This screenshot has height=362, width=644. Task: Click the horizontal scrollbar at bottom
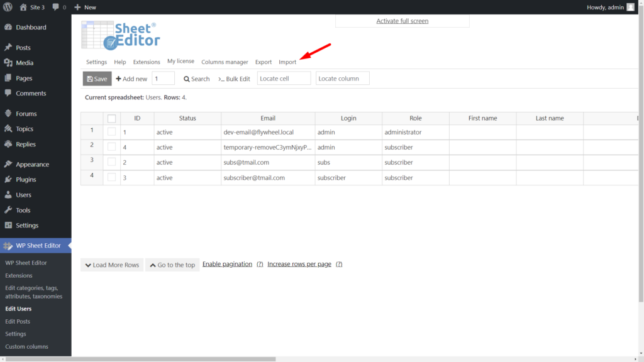point(140,359)
